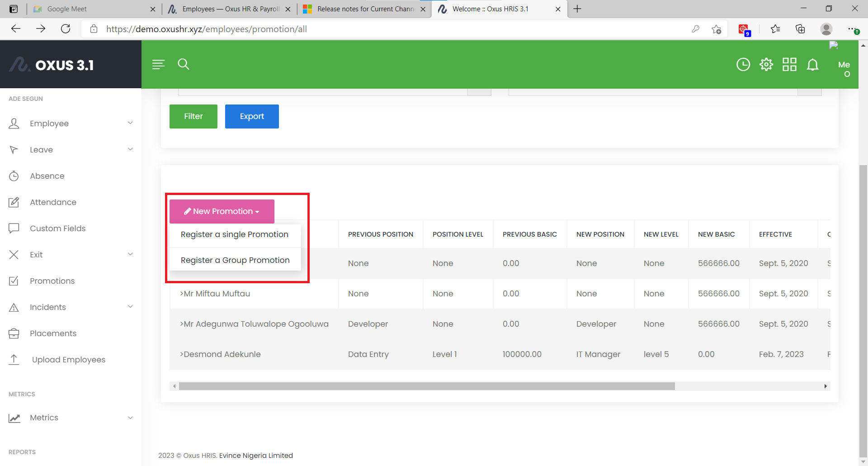Click the Attendance pencil icon in sidebar

point(14,202)
